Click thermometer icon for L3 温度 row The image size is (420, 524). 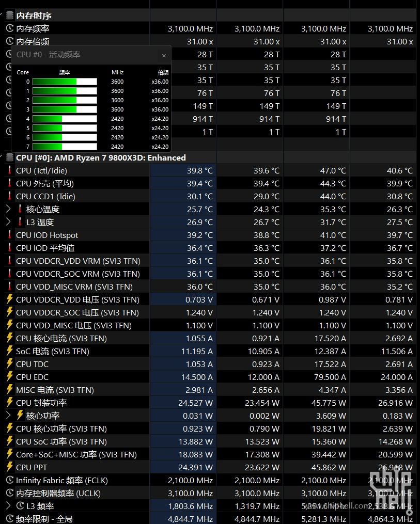20,222
